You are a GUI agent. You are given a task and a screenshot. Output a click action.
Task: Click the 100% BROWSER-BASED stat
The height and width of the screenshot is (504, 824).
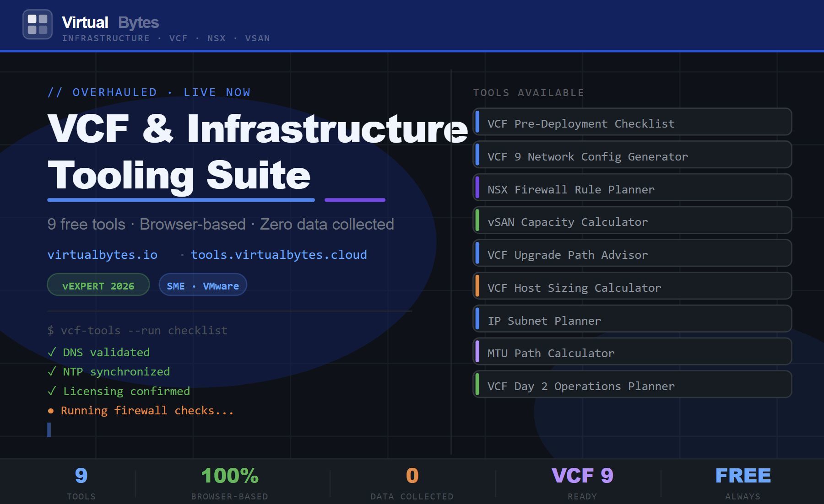pos(230,483)
